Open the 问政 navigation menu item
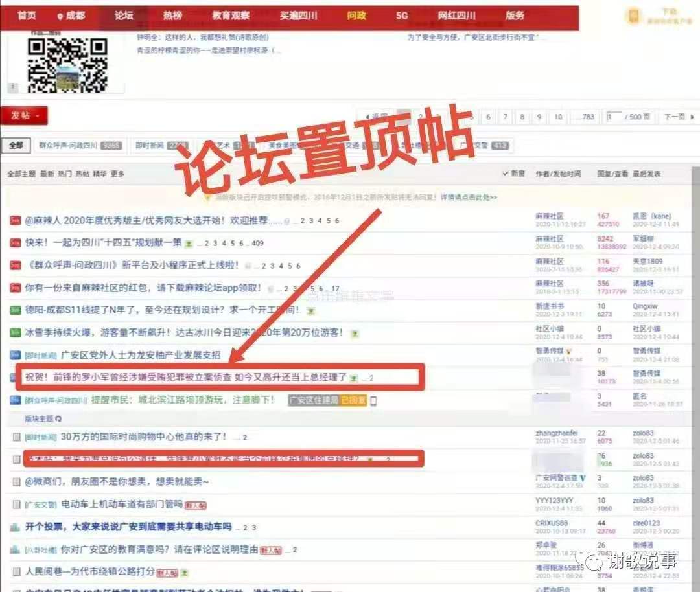This screenshot has height=592, width=700. pos(356,16)
